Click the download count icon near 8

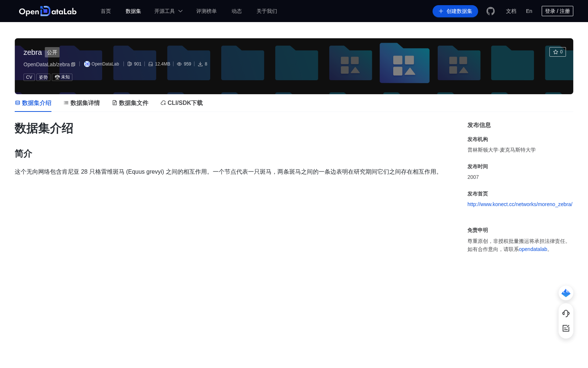[200, 64]
